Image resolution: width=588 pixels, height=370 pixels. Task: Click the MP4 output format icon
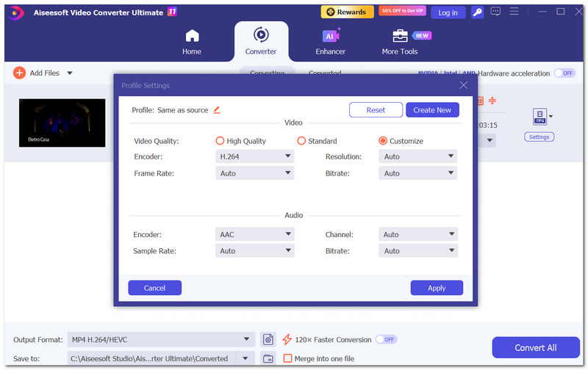click(x=540, y=117)
